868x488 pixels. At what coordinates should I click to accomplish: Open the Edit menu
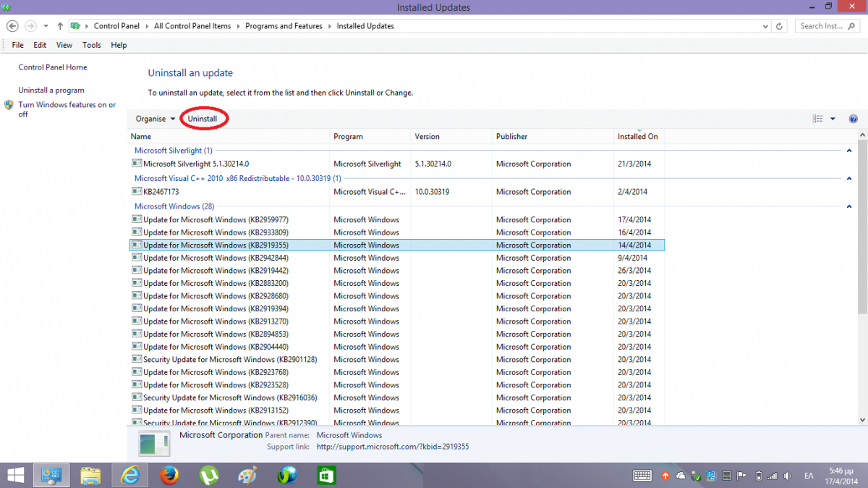pos(40,45)
